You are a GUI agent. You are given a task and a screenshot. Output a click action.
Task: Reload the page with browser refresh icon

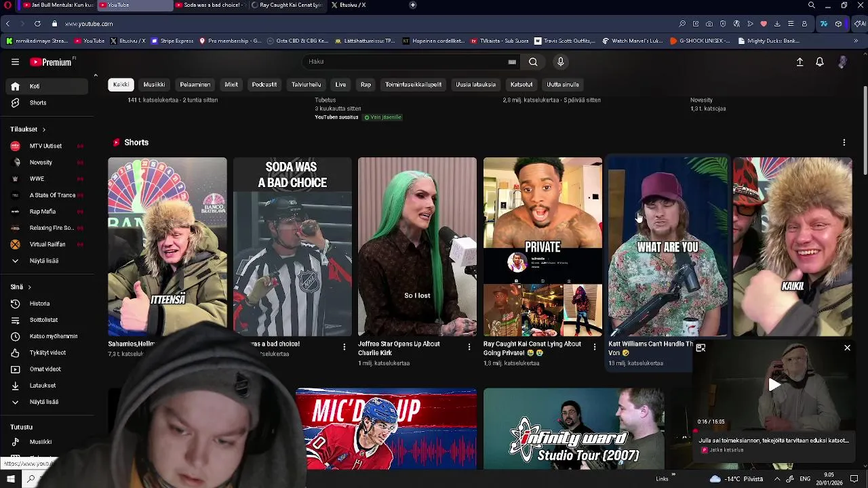coord(37,24)
